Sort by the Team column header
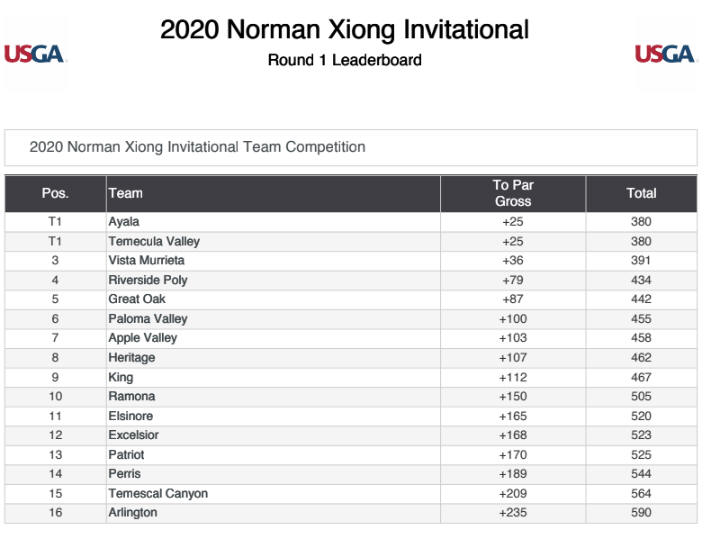Viewport: 706px width, 538px height. tap(126, 193)
